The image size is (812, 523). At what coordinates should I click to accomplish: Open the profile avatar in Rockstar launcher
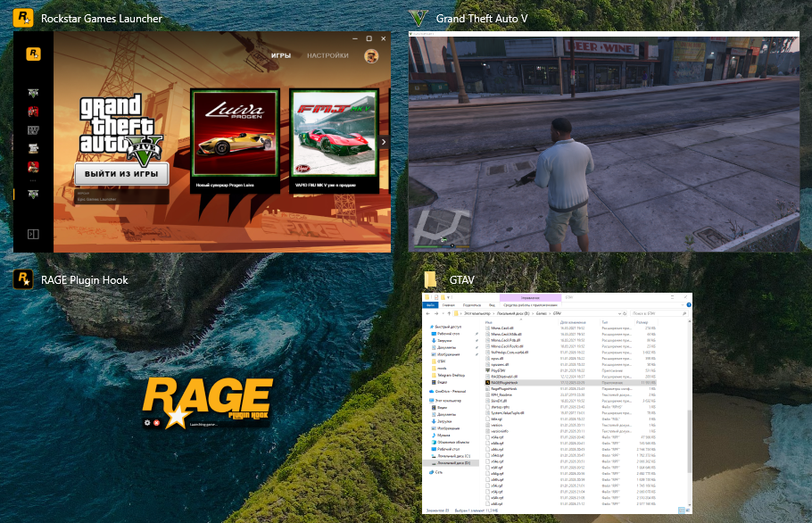pyautogui.click(x=371, y=55)
